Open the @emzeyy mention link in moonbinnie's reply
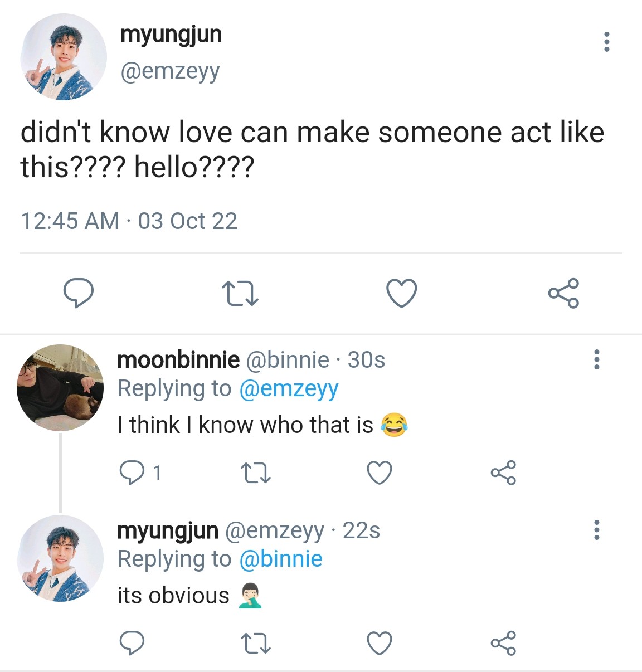The width and height of the screenshot is (642, 672). 288,389
